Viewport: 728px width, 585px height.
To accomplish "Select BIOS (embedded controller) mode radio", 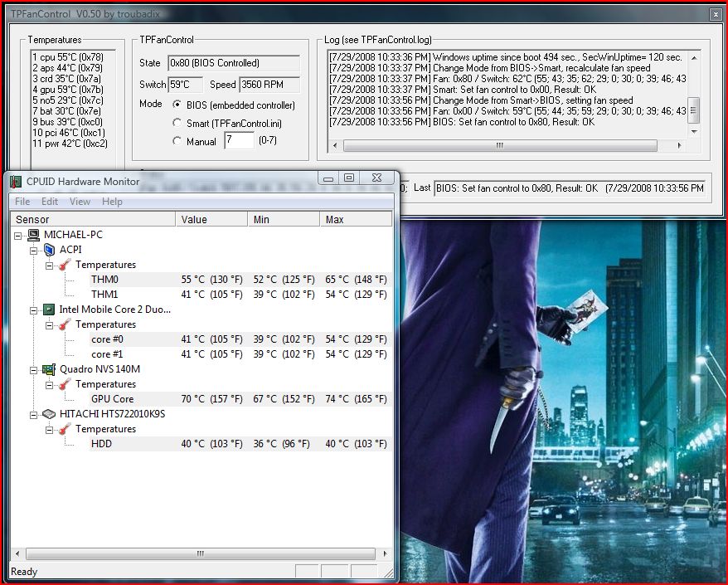I will tap(177, 105).
